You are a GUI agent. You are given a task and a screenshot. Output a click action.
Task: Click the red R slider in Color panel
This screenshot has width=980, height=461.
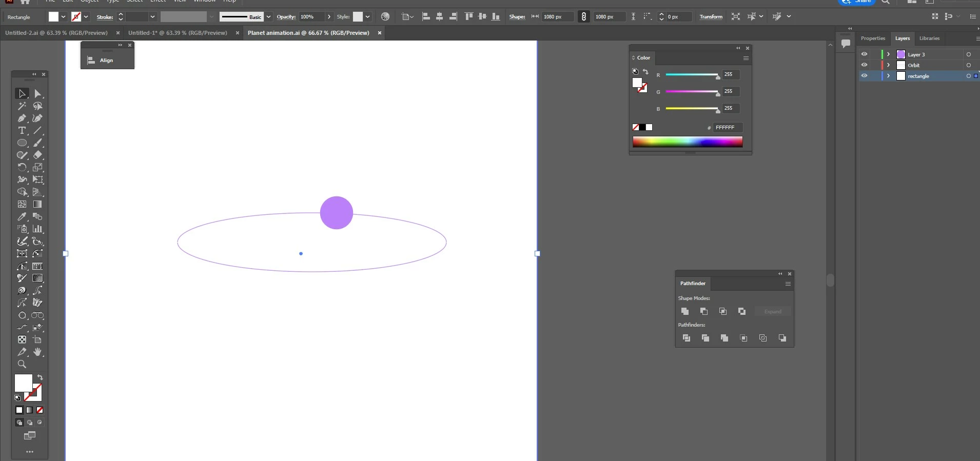pyautogui.click(x=692, y=75)
